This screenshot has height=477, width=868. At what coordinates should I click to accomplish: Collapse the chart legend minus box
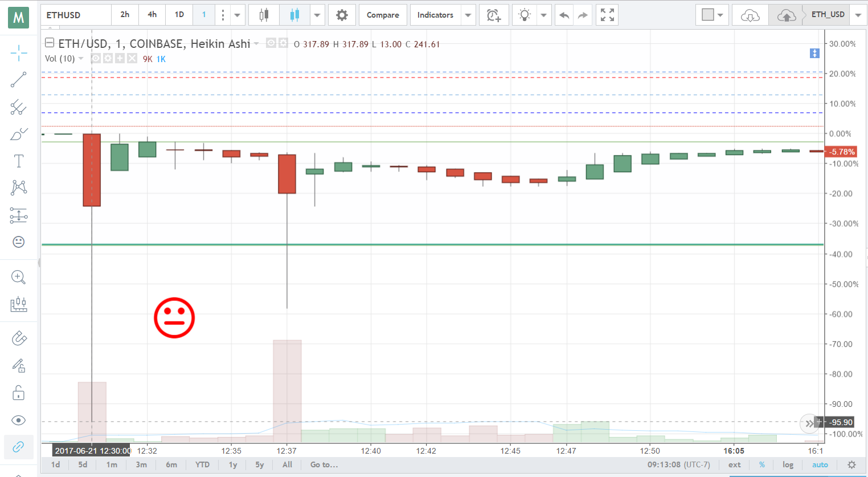(x=50, y=43)
